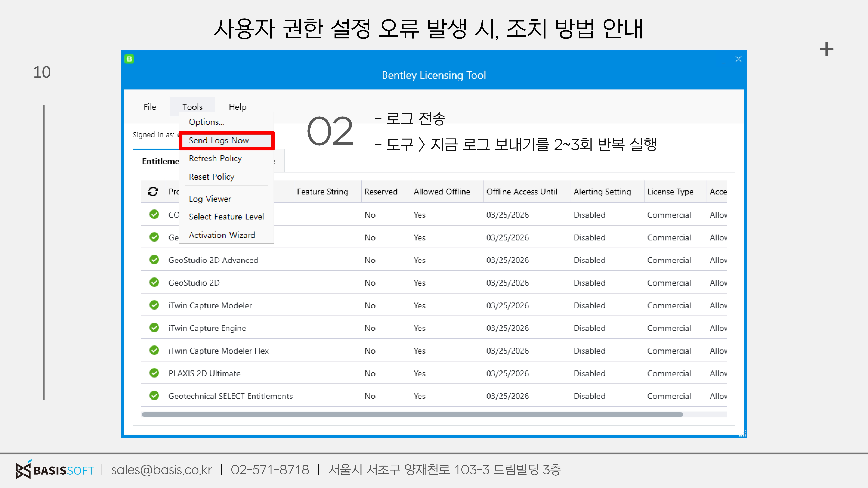Viewport: 868px width, 488px height.
Task: Sort by Offline Access Until column header
Action: [522, 192]
